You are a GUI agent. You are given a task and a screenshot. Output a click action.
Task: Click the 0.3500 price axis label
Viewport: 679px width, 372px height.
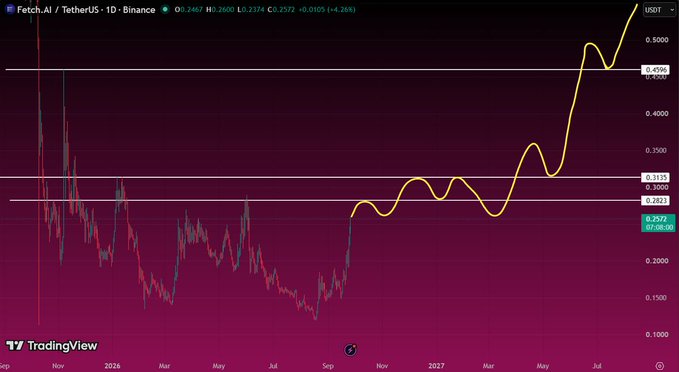[657, 150]
